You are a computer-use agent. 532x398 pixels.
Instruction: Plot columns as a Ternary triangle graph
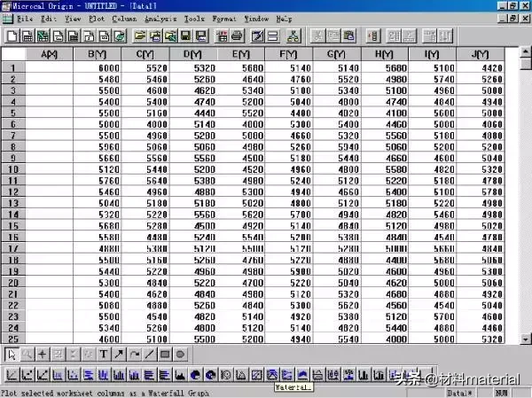click(241, 375)
